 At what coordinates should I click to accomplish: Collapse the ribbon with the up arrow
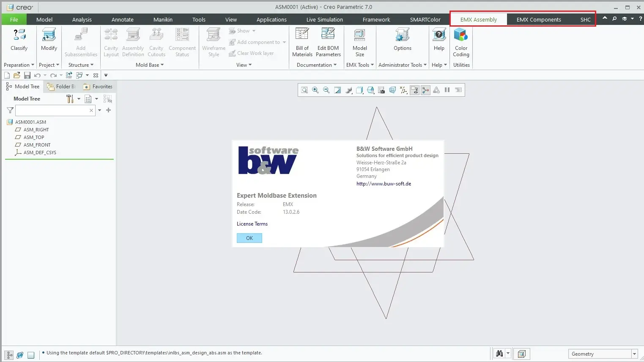click(605, 18)
